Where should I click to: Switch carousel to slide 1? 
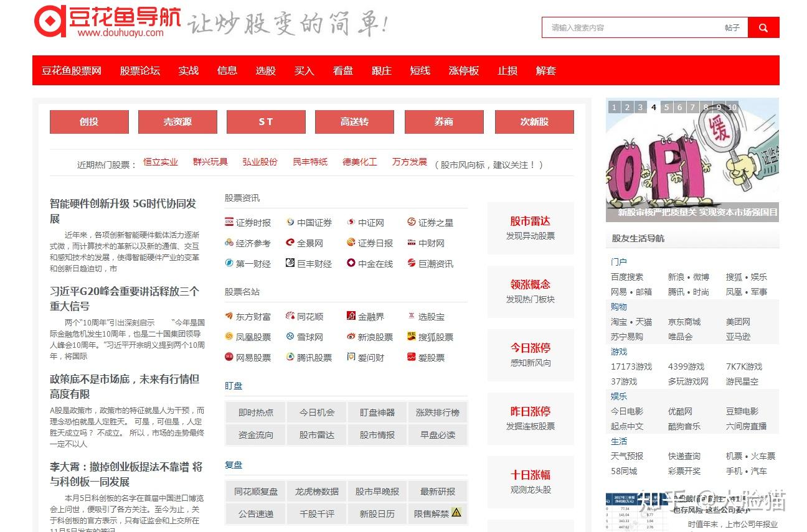pos(614,107)
